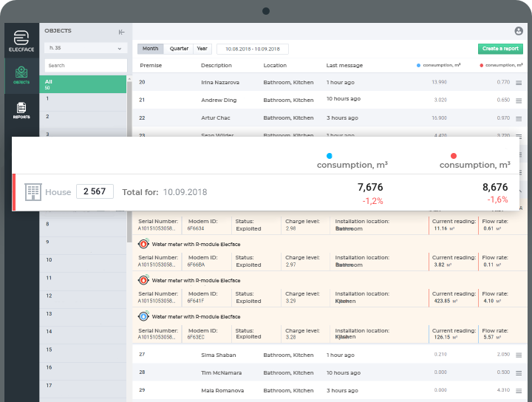Image resolution: width=532 pixels, height=402 pixels.
Task: Open the Objects sidebar section
Action: pos(21,75)
